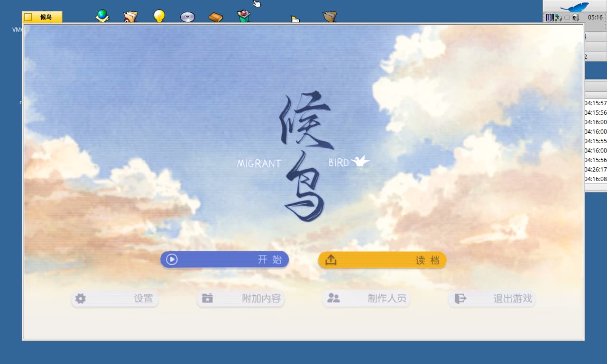Click the people icon beside 制作人员
The width and height of the screenshot is (607, 364).
pyautogui.click(x=333, y=298)
